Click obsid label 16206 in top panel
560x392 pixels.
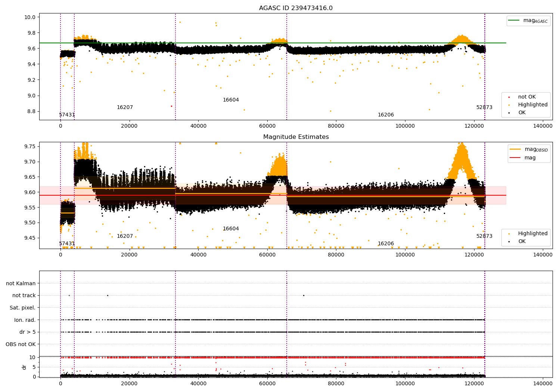point(386,115)
